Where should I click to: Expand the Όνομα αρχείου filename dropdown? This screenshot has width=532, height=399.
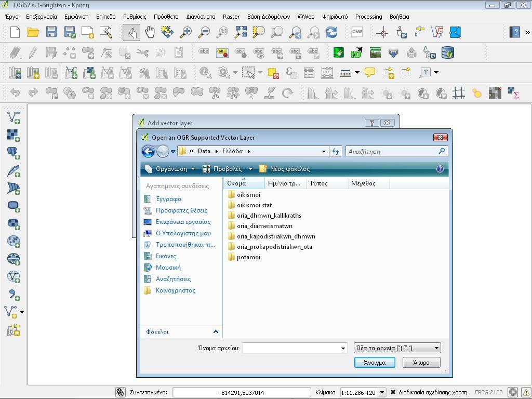343,348
